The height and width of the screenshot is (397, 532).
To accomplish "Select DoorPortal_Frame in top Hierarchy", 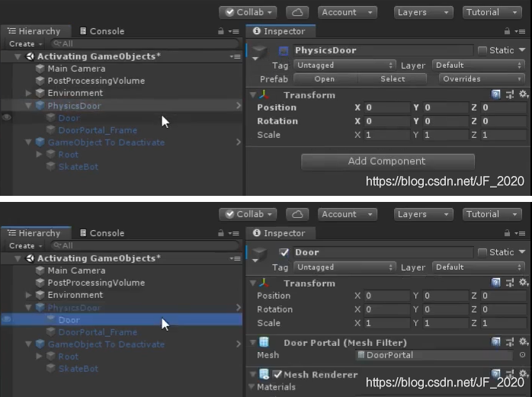I will [98, 130].
